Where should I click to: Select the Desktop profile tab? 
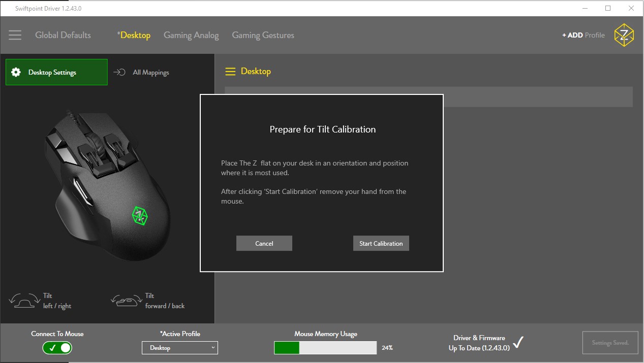tap(134, 35)
